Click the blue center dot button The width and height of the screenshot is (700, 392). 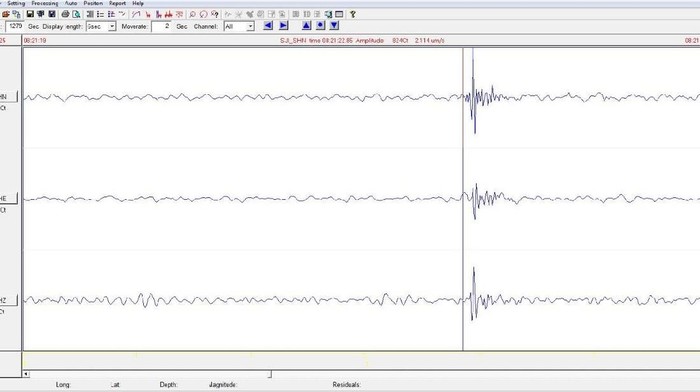pyautogui.click(x=320, y=26)
